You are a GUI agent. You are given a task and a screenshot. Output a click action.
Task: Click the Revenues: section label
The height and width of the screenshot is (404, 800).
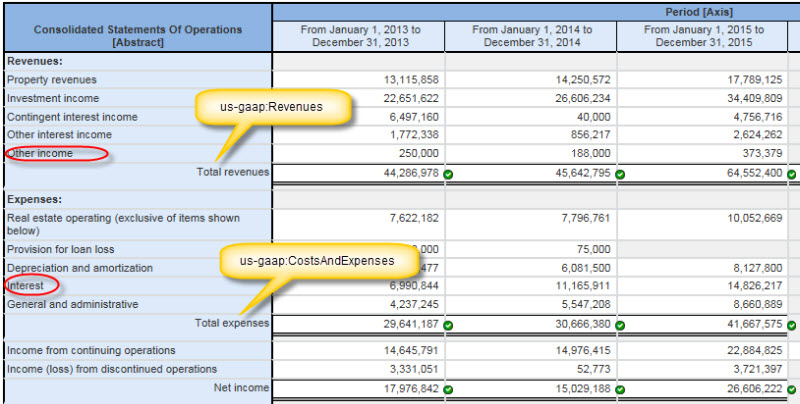[35, 61]
